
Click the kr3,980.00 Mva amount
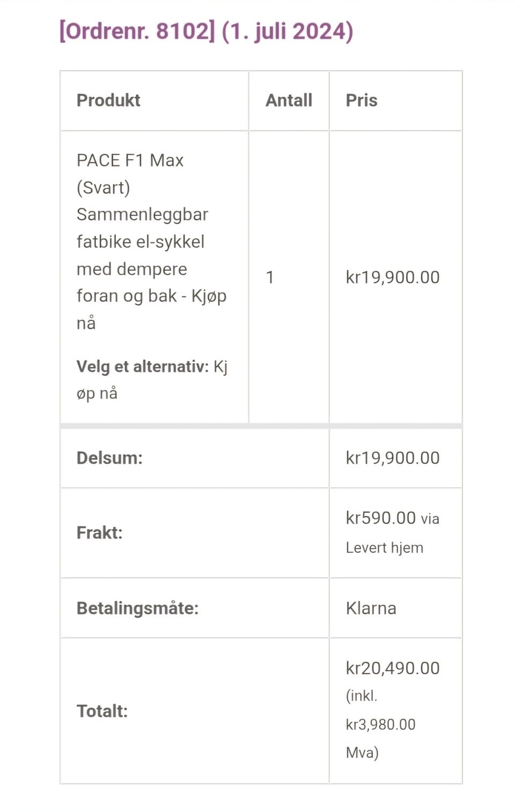pyautogui.click(x=380, y=725)
